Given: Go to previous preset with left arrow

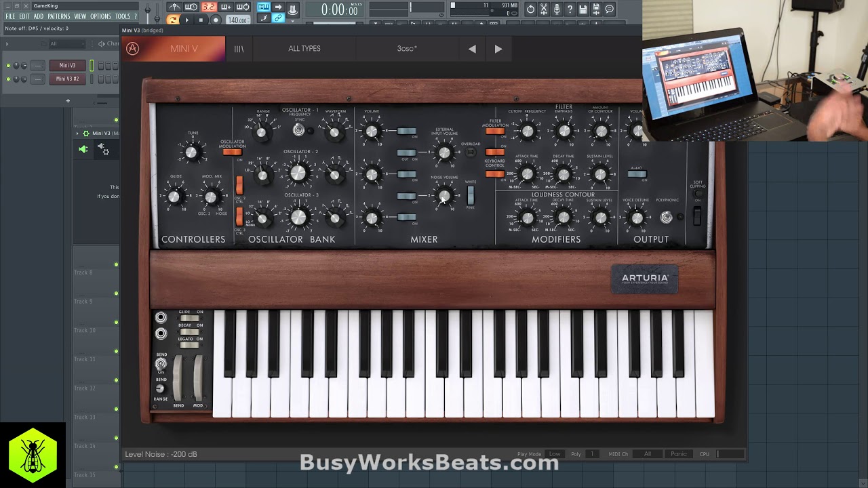Looking at the screenshot, I should coord(472,49).
